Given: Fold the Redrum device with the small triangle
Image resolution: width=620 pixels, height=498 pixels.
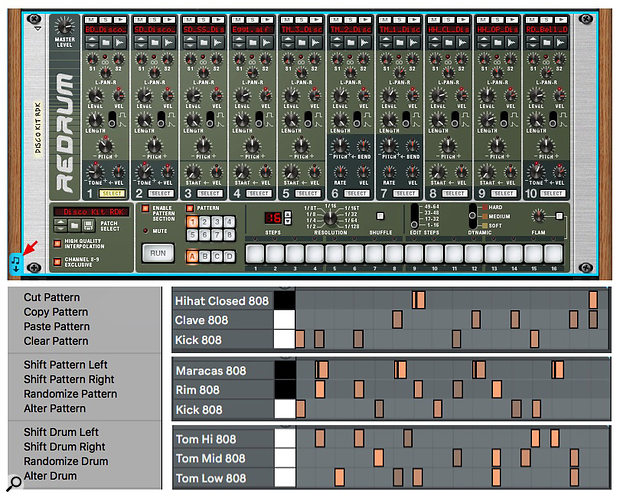Looking at the screenshot, I should 37,28.
